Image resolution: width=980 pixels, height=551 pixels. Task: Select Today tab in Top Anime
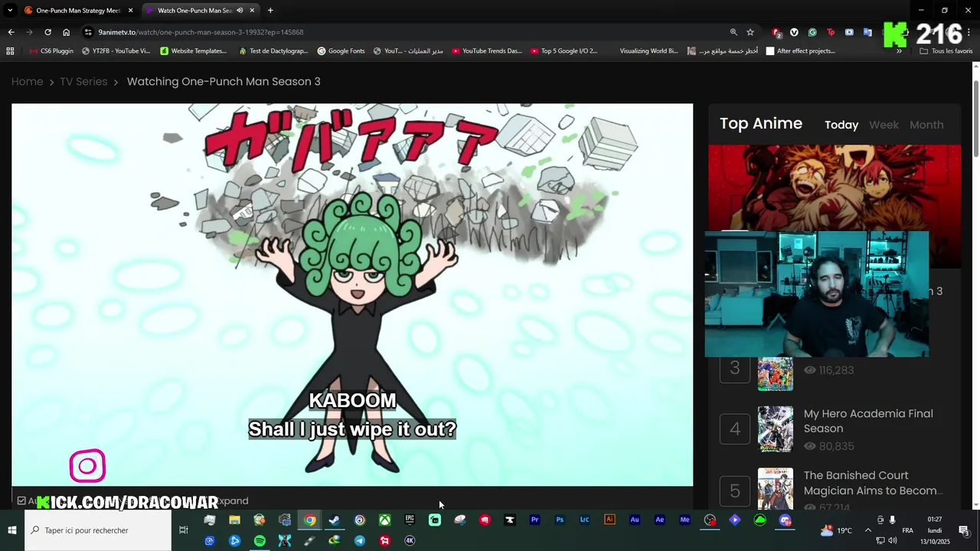click(841, 125)
